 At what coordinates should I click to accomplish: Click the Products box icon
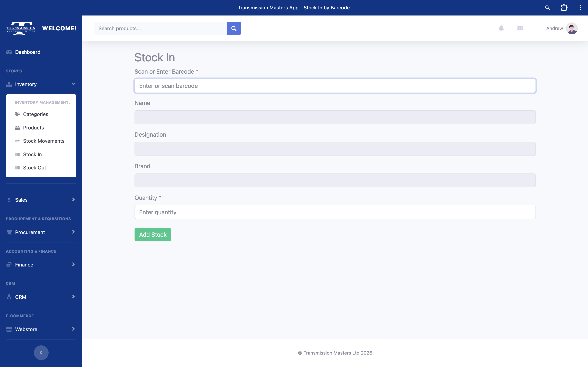point(17,127)
